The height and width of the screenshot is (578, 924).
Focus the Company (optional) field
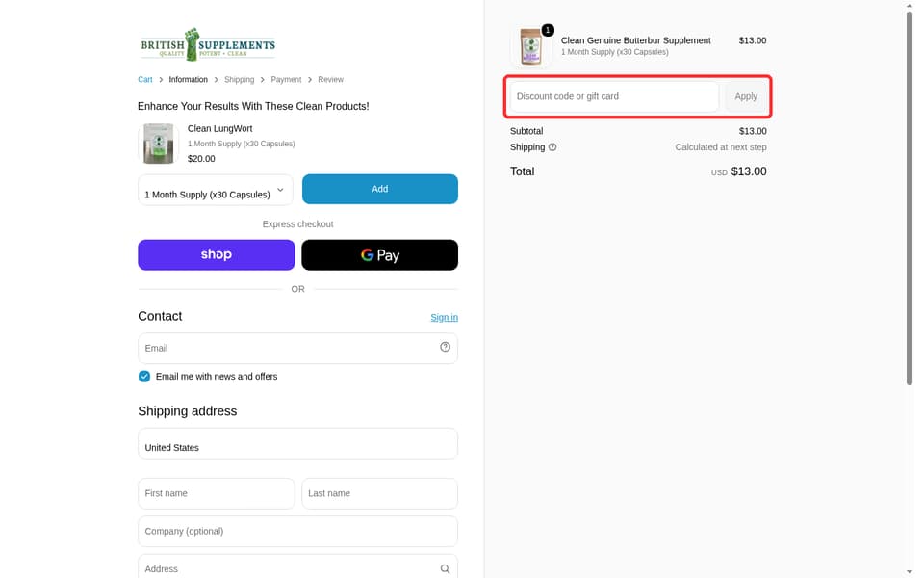click(x=297, y=532)
